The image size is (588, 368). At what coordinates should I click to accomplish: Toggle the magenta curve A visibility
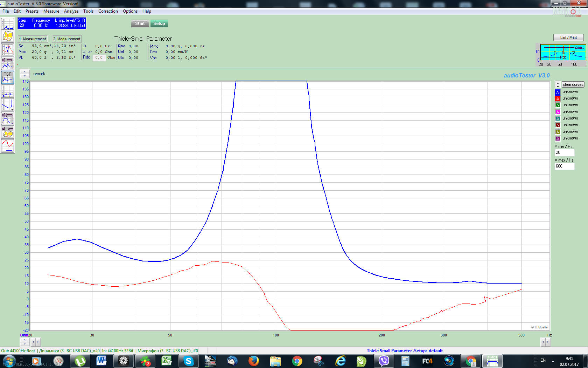click(558, 112)
